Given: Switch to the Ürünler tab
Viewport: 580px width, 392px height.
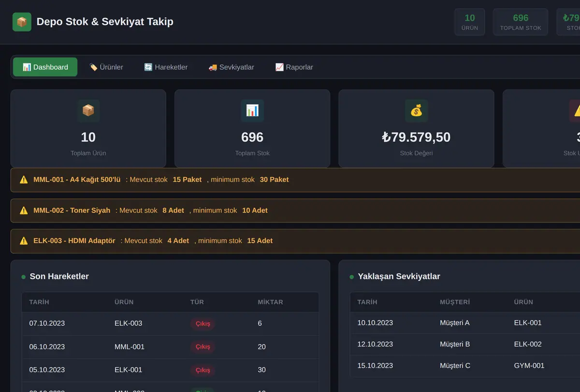Looking at the screenshot, I should click(106, 67).
